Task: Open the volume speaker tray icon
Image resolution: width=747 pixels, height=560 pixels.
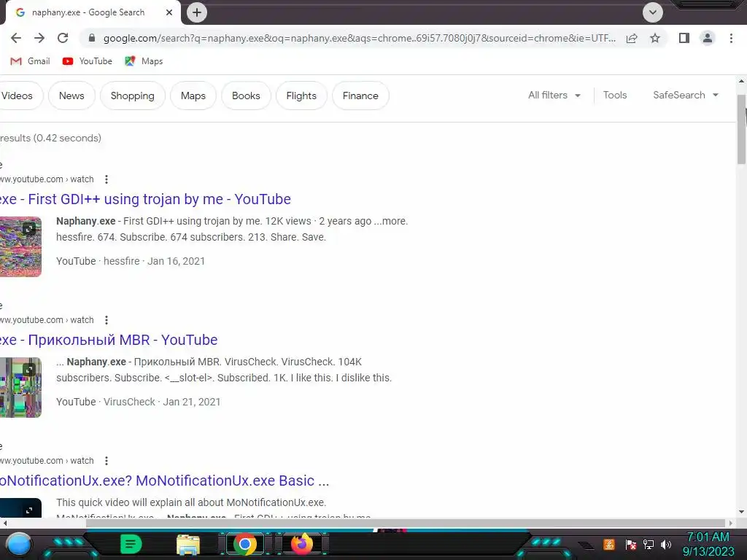Action: point(666,544)
